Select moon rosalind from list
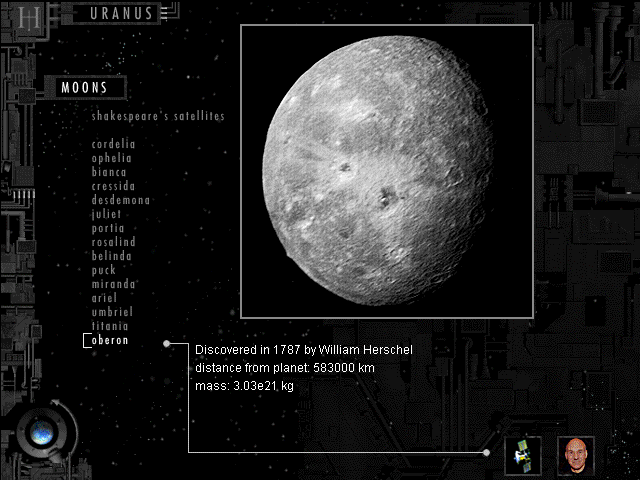 [113, 242]
